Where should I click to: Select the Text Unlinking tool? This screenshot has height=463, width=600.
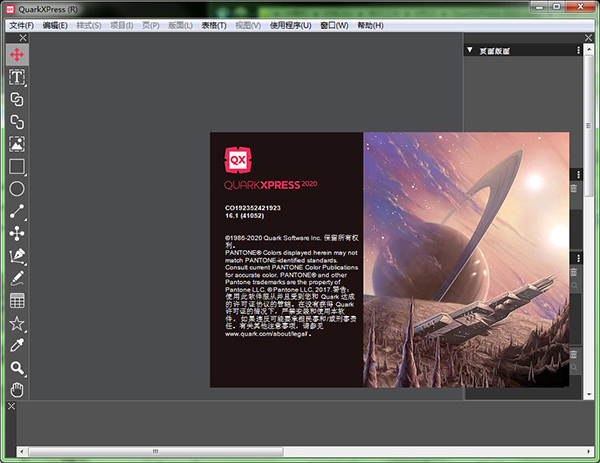pyautogui.click(x=17, y=122)
